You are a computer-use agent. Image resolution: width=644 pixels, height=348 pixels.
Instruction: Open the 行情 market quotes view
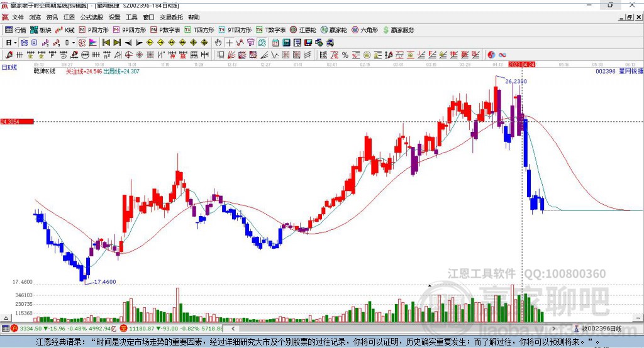16,30
